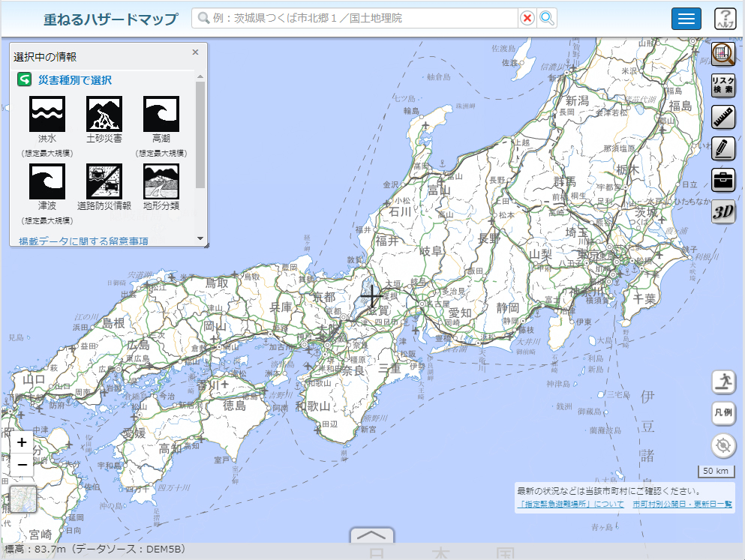Toggle current location tracking button
This screenshot has height=560, width=745.
point(723,446)
